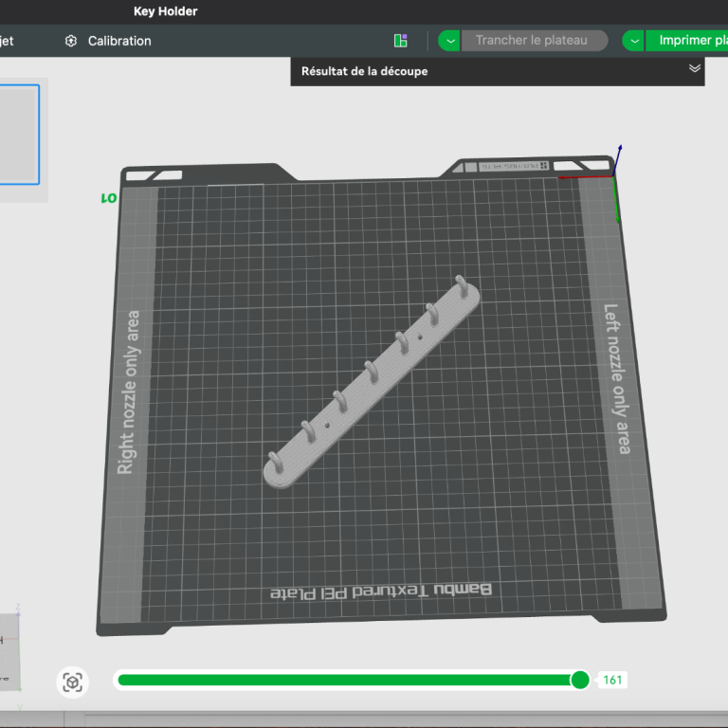Click the gear icon beside Calibration
Viewport: 728px width, 728px height.
(x=70, y=41)
